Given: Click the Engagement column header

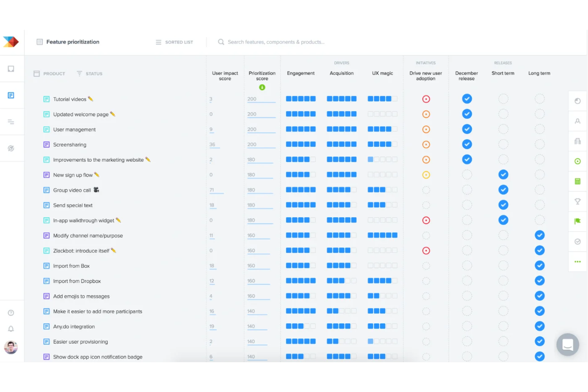Looking at the screenshot, I should (301, 73).
